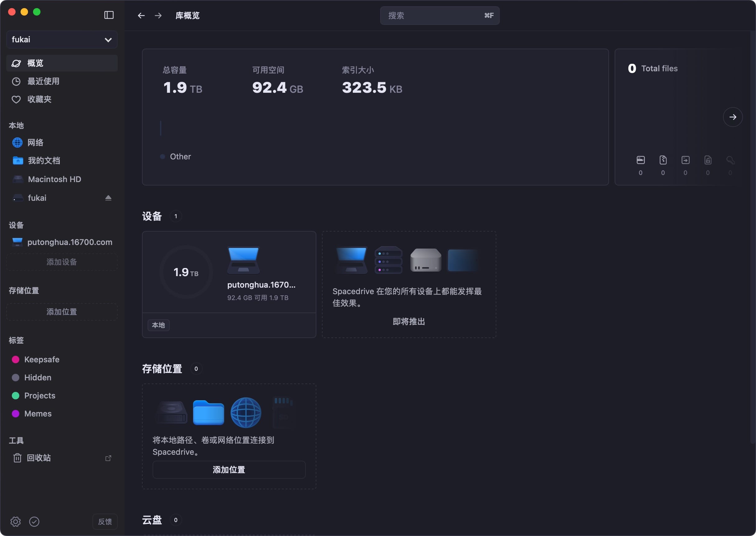The height and width of the screenshot is (536, 756).
Task: Click the fourth file-kind lock icon
Action: (x=708, y=160)
